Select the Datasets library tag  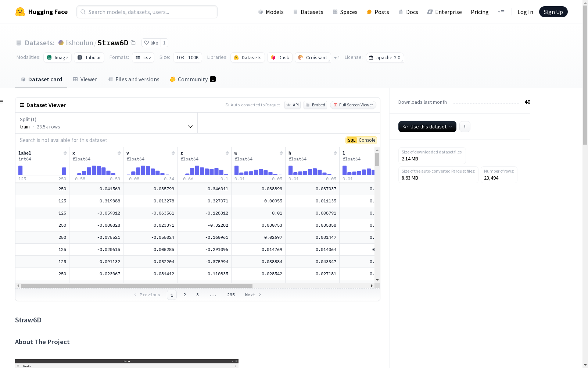click(x=248, y=57)
